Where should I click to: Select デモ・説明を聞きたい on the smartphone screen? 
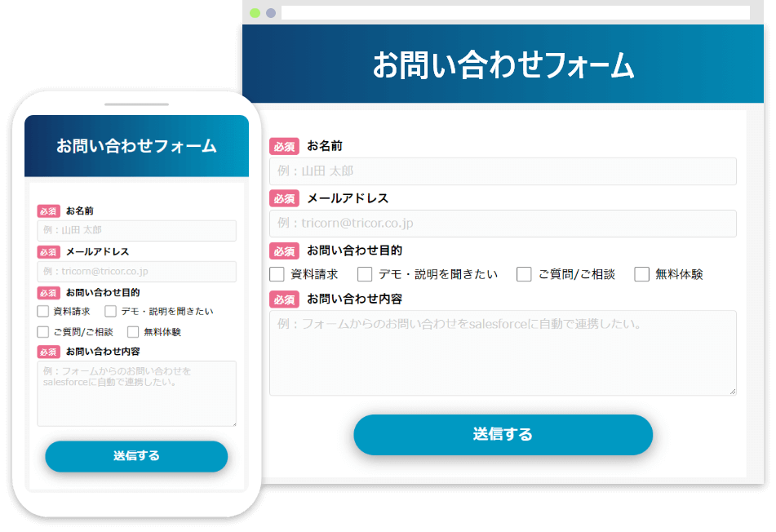[109, 311]
